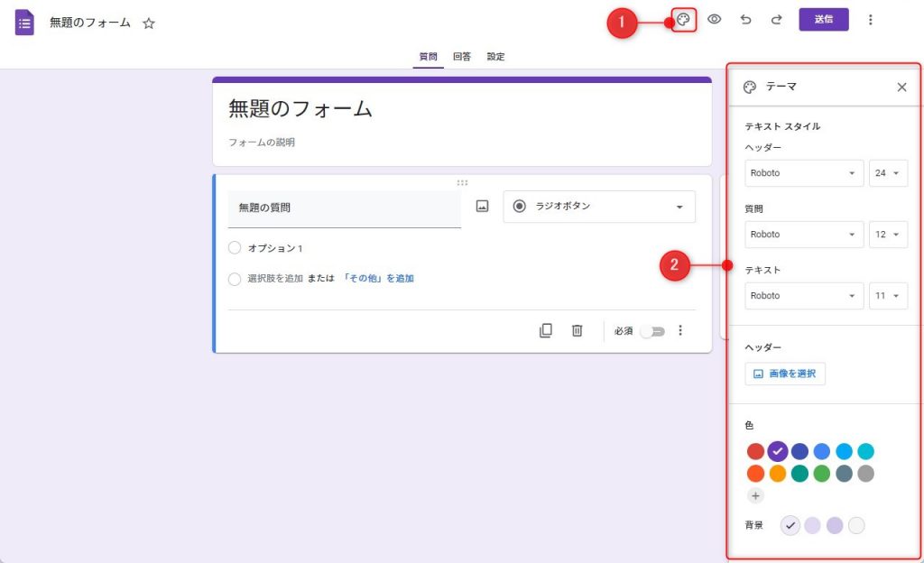Click the 無題の質問 question title field
This screenshot has width=924, height=563.
(x=344, y=208)
